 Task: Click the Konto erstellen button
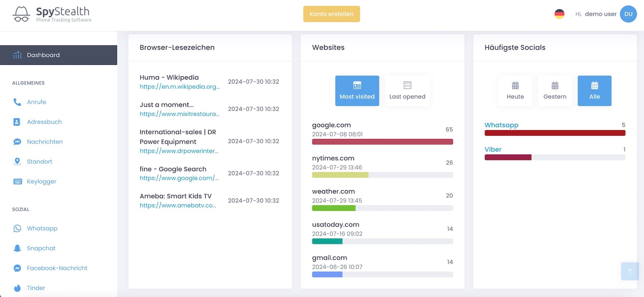[x=332, y=14]
